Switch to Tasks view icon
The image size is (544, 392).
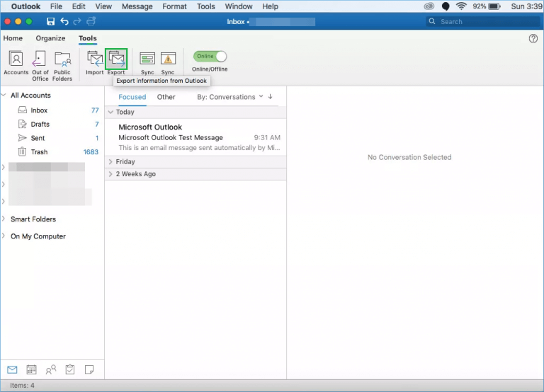coord(70,370)
